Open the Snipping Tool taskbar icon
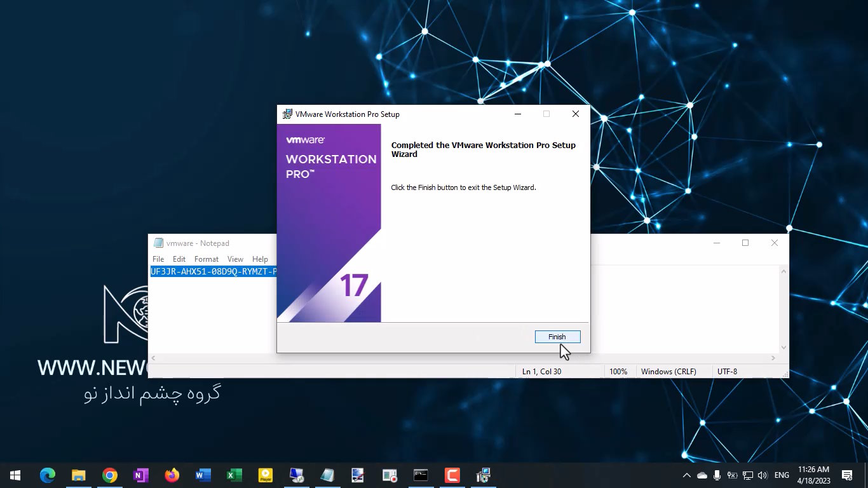This screenshot has height=488, width=868. [x=358, y=475]
